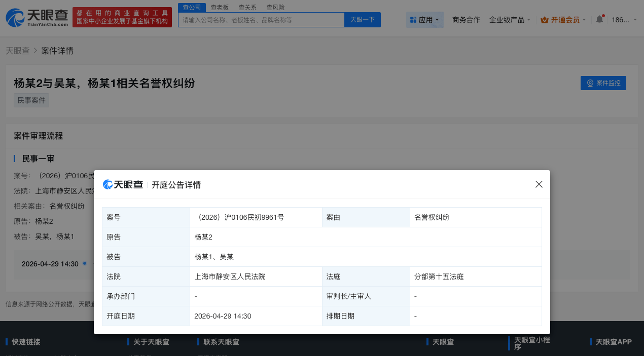
Task: Click the crown icon next to 开通会员
Action: coord(545,19)
